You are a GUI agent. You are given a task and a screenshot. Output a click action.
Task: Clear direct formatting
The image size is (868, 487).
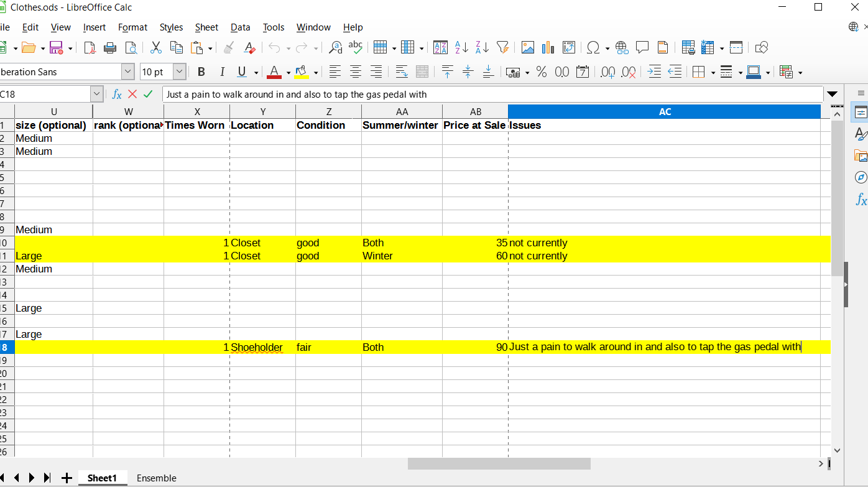[x=249, y=47]
